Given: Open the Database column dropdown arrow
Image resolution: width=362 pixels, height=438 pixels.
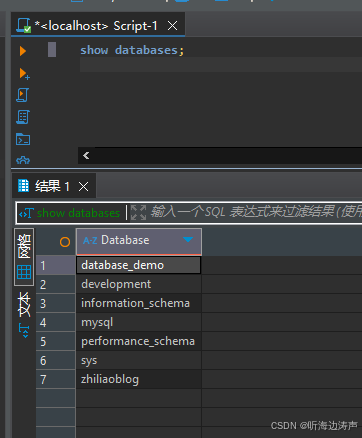Looking at the screenshot, I should 188,240.
